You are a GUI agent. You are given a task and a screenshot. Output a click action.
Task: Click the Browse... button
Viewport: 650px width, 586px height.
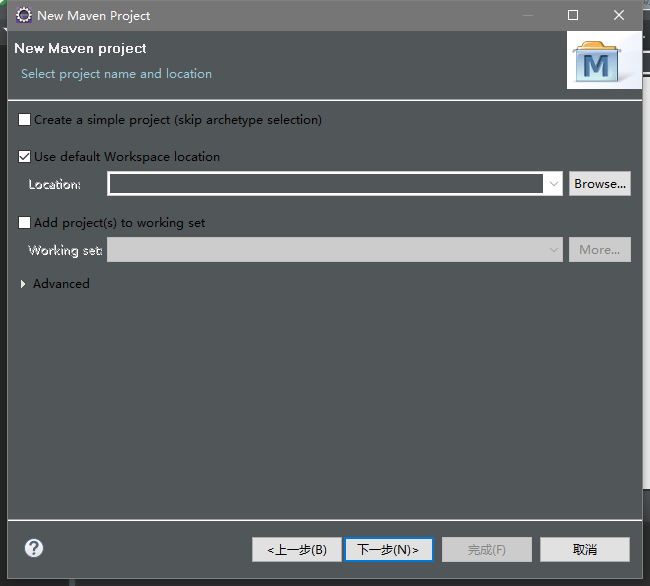coord(600,184)
